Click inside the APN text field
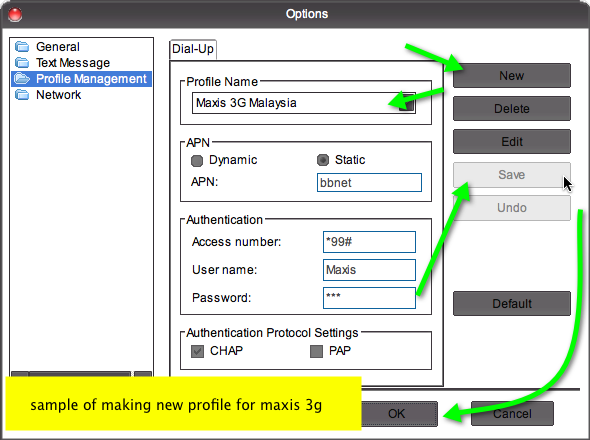Image resolution: width=590 pixels, height=440 pixels. point(369,183)
